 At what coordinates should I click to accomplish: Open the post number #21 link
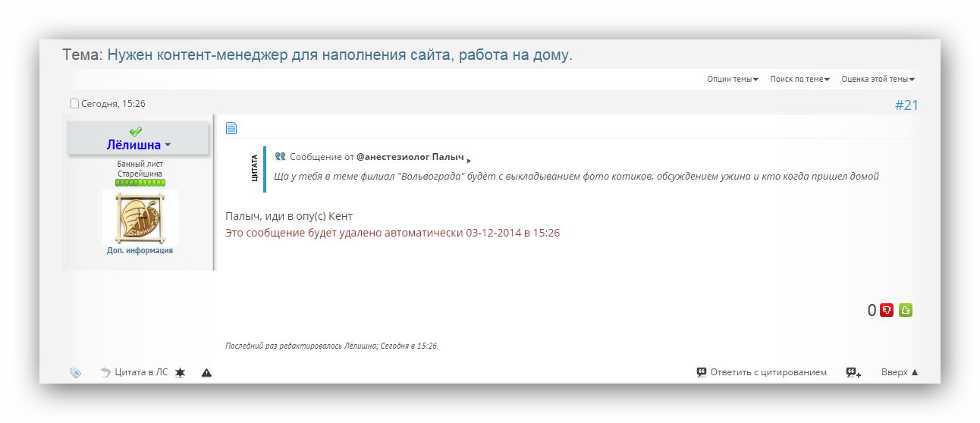[x=906, y=105]
